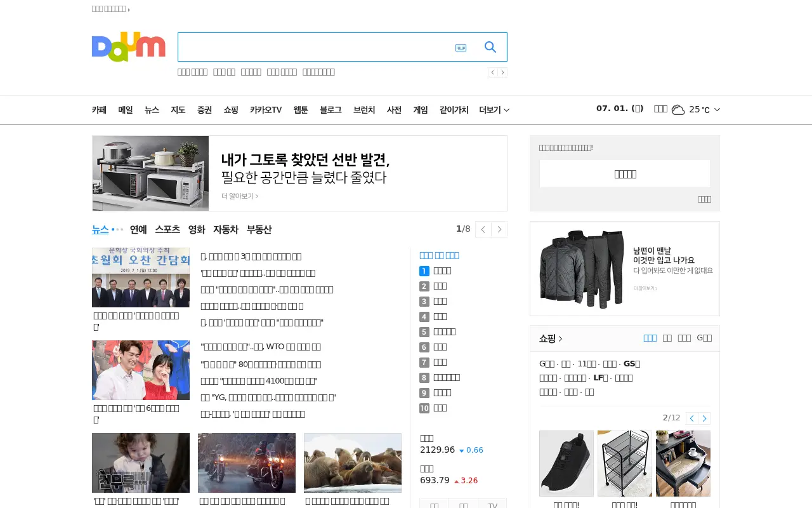Screen dimensions: 812x508
Task: Open 카카오TV from the navigation bar
Action: [266, 110]
